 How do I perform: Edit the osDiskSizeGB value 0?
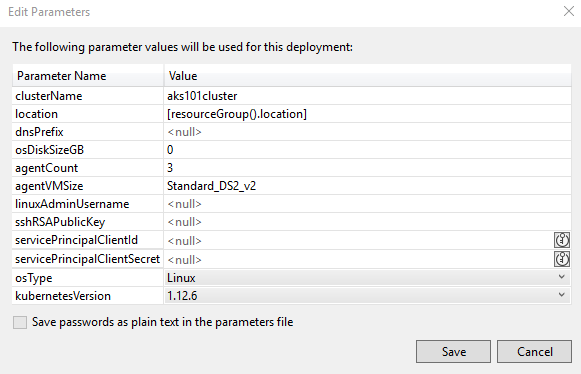(x=367, y=150)
